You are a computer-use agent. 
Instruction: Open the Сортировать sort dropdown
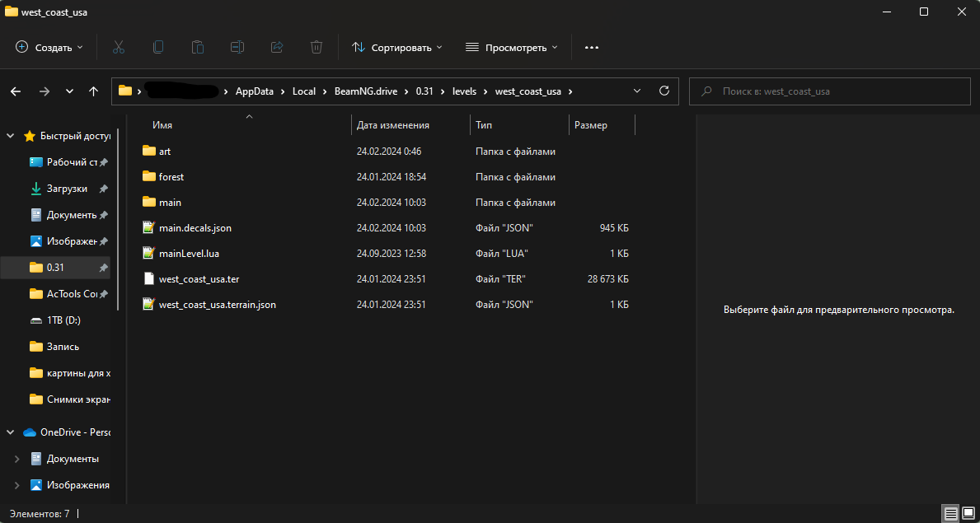pyautogui.click(x=397, y=48)
